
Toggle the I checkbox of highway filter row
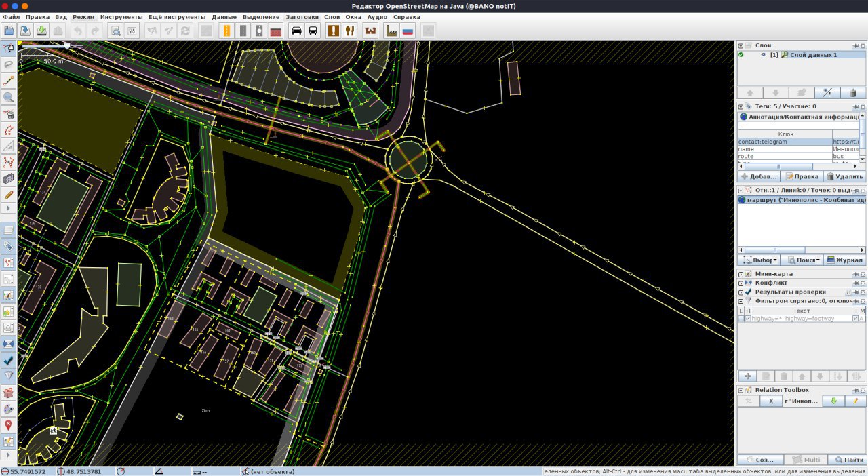pos(856,318)
